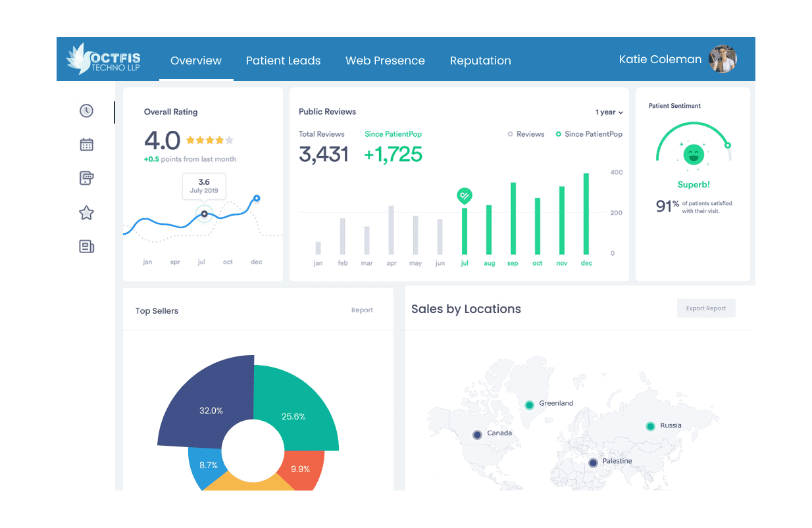Open the Report link in Top Sellers
Viewport: 812px width, 528px height.
(362, 310)
